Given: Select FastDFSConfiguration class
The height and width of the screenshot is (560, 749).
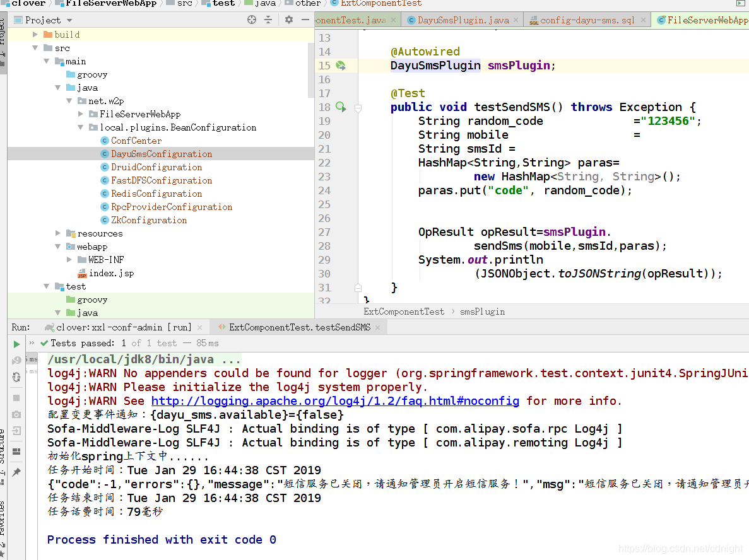Looking at the screenshot, I should [x=162, y=180].
